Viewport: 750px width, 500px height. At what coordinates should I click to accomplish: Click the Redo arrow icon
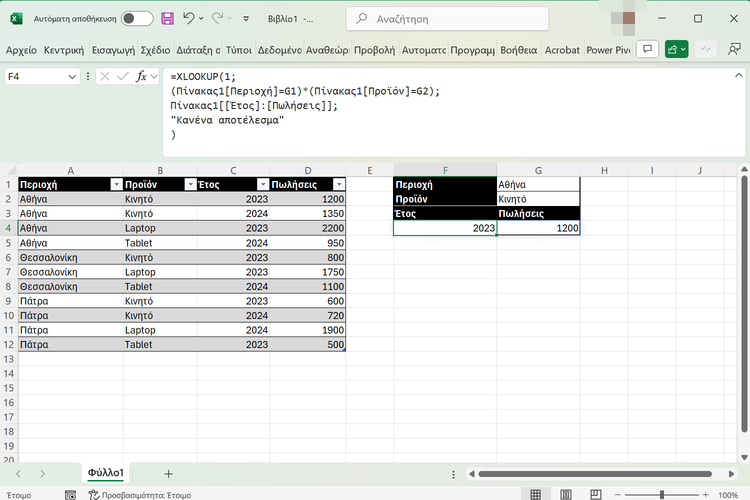[x=218, y=19]
